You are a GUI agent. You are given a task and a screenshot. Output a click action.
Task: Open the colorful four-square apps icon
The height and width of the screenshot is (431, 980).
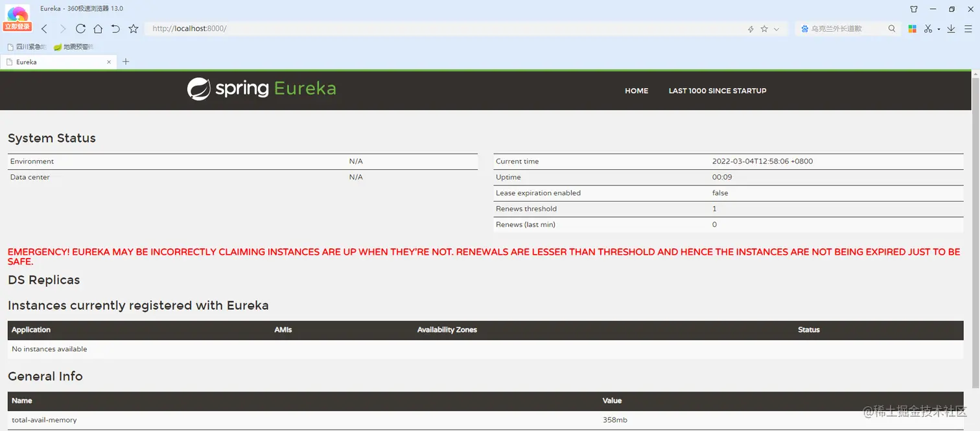pyautogui.click(x=912, y=29)
